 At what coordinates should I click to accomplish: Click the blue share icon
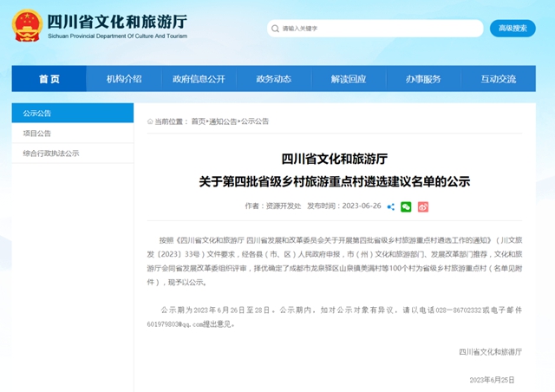pos(391,206)
